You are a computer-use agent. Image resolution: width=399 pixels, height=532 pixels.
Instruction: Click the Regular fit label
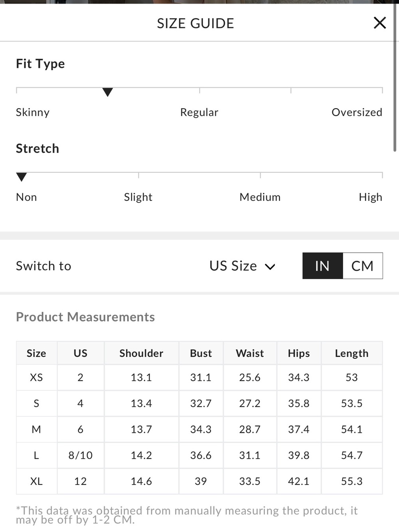tap(199, 112)
